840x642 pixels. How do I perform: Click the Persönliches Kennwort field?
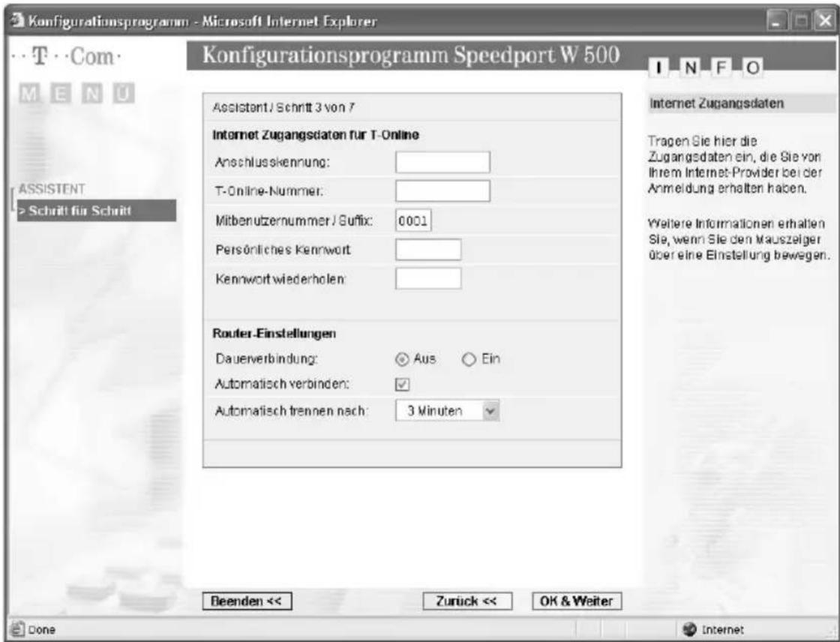click(x=428, y=250)
